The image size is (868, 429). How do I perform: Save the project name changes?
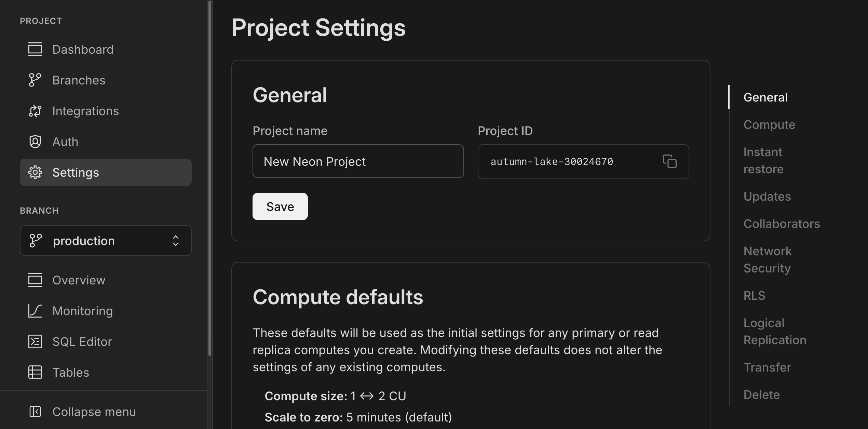(280, 206)
